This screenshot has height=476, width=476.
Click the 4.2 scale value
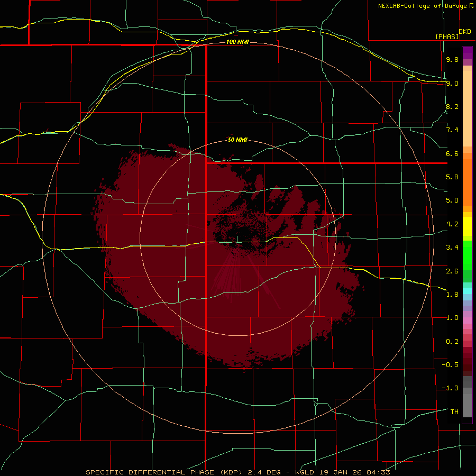tap(452, 224)
